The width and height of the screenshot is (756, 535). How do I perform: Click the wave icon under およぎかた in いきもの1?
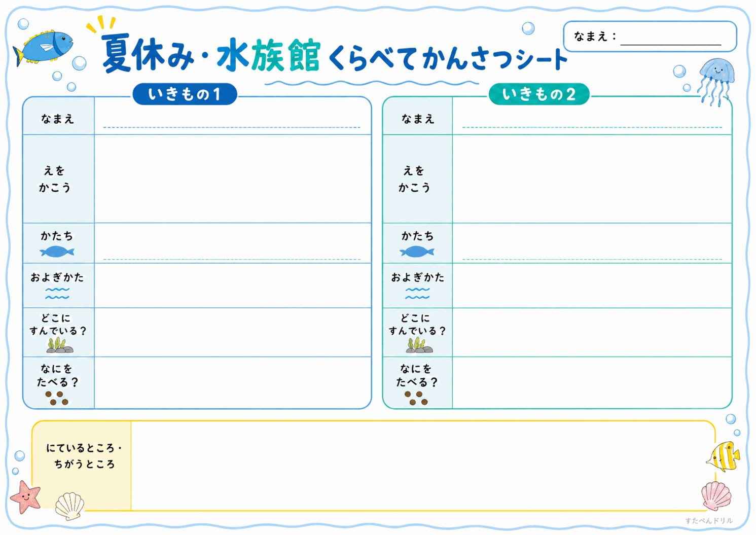(57, 293)
